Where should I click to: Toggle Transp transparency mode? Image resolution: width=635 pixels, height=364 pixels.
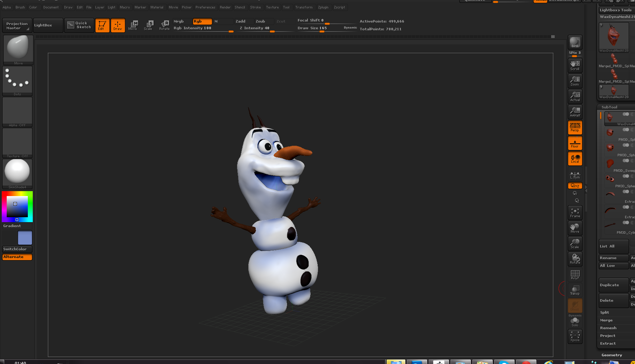(575, 290)
